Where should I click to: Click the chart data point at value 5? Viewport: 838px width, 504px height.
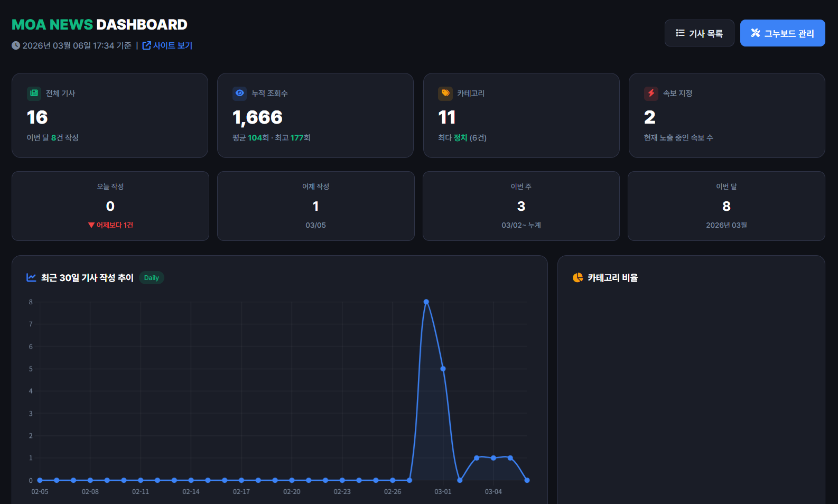pos(443,369)
